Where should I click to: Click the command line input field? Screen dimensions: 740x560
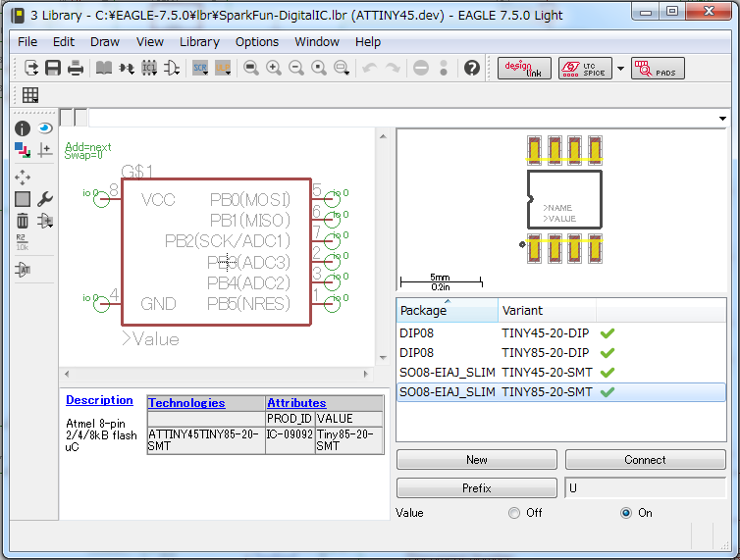click(x=402, y=118)
